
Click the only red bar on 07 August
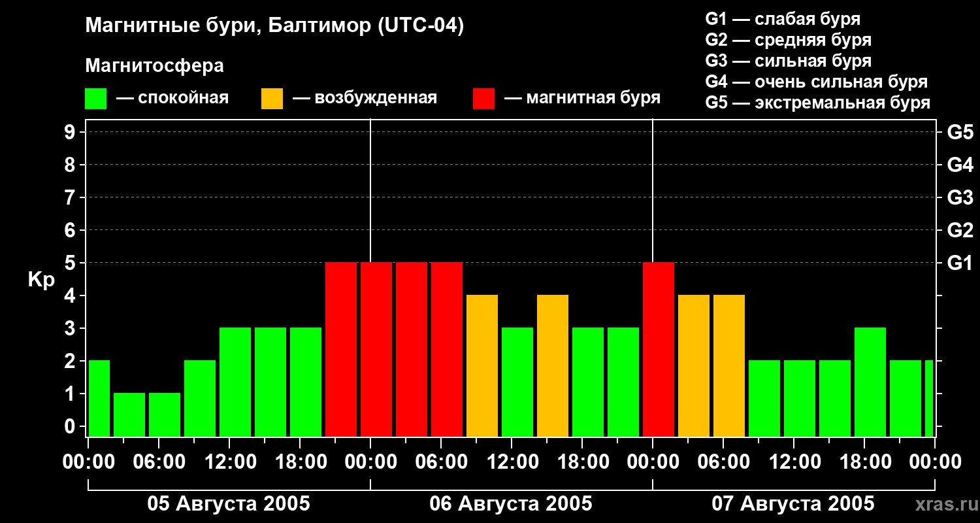(x=659, y=349)
